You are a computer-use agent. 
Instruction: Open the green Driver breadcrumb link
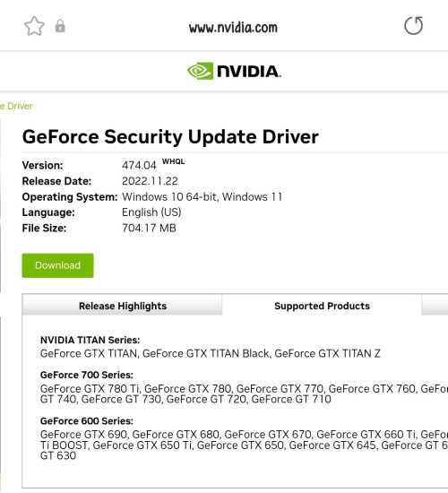click(x=16, y=106)
